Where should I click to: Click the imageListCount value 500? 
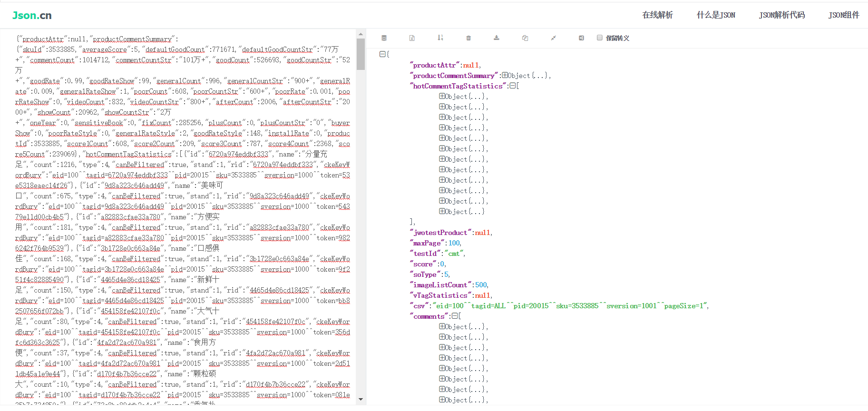click(x=481, y=285)
